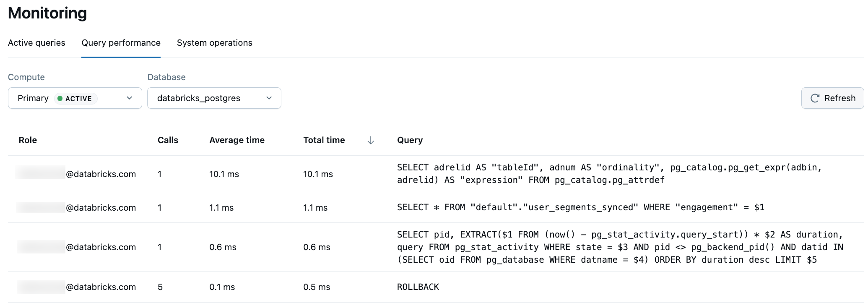Screen dimensions: 868x303
Task: Click the Query column header
Action: (x=410, y=140)
